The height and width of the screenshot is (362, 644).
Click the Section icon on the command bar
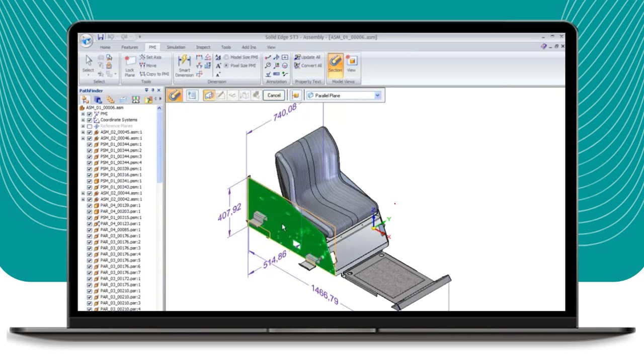click(174, 95)
